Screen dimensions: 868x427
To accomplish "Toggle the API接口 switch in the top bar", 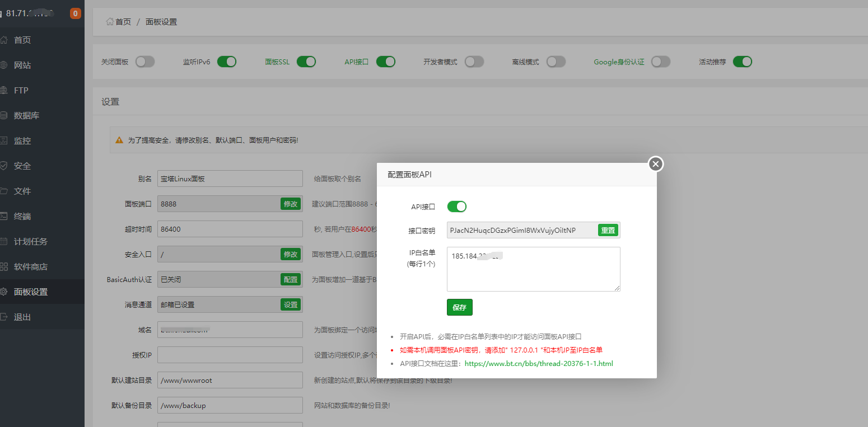I will pyautogui.click(x=386, y=62).
